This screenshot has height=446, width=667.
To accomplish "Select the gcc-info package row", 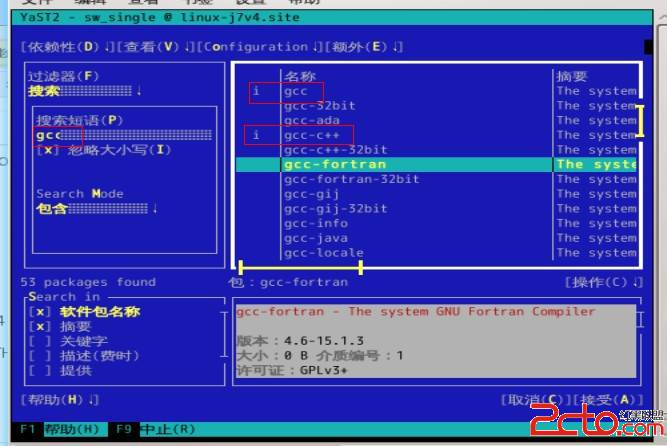I will [x=436, y=223].
